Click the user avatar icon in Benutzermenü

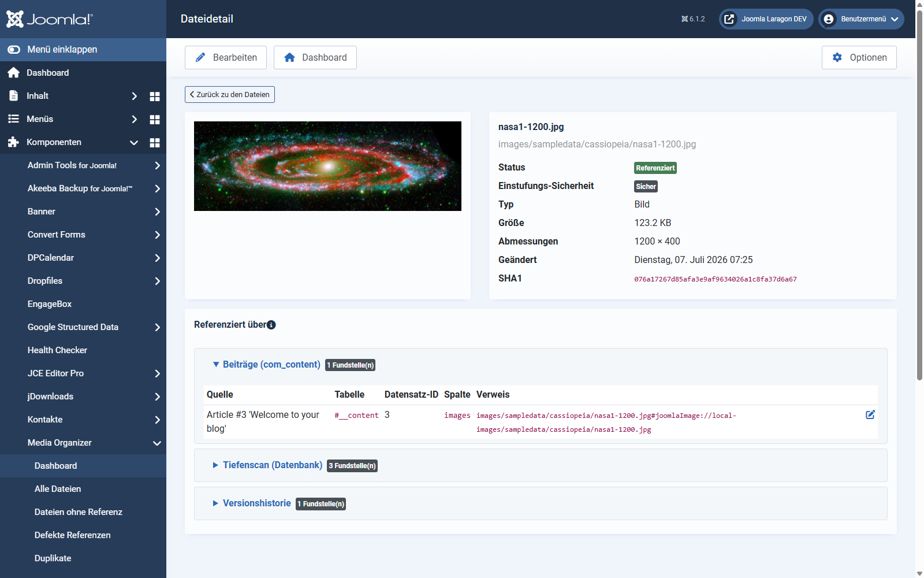coord(829,19)
